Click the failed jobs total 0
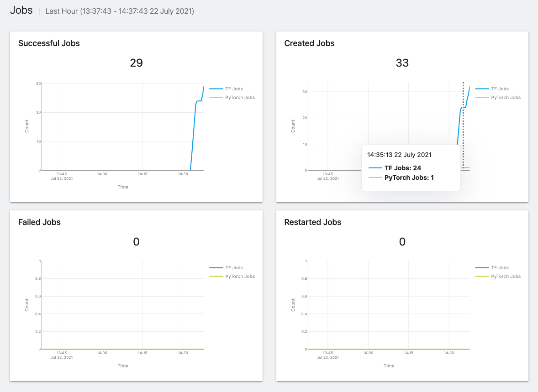 pyautogui.click(x=136, y=242)
